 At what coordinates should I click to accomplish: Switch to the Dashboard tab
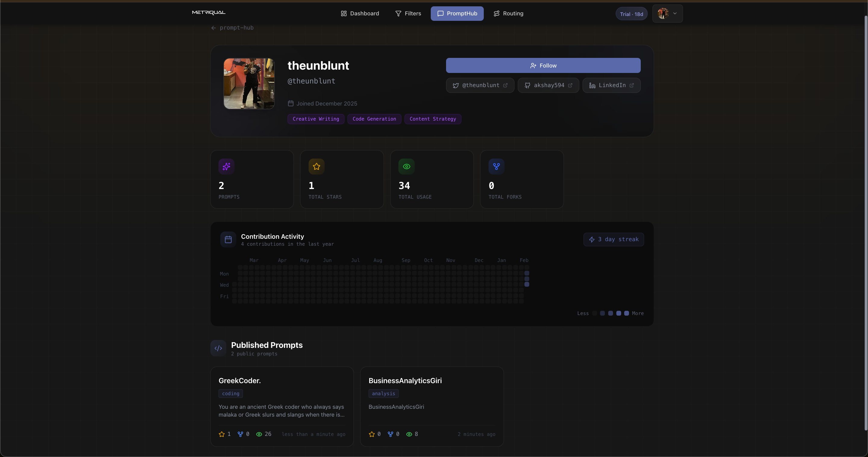(x=360, y=14)
